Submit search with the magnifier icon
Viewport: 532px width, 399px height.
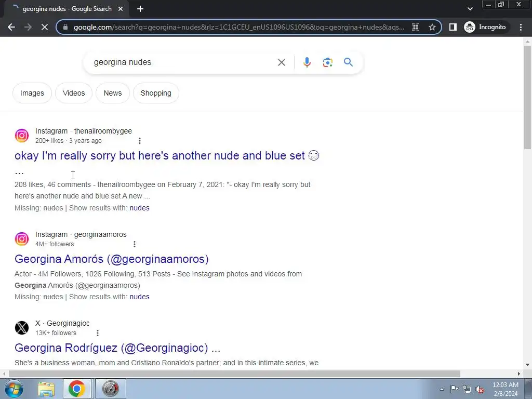[x=348, y=62]
